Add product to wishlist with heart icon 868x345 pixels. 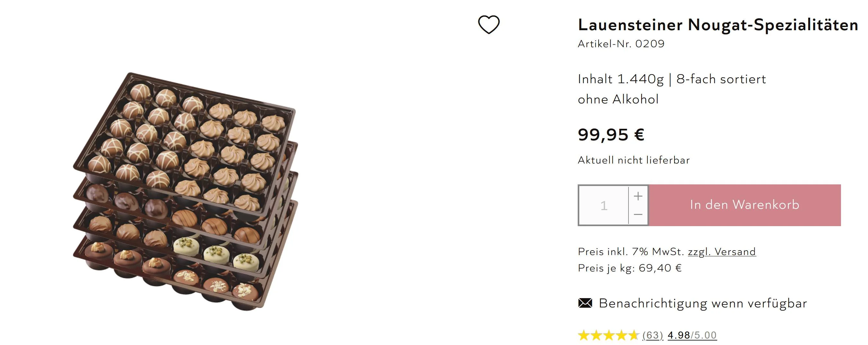pyautogui.click(x=489, y=24)
